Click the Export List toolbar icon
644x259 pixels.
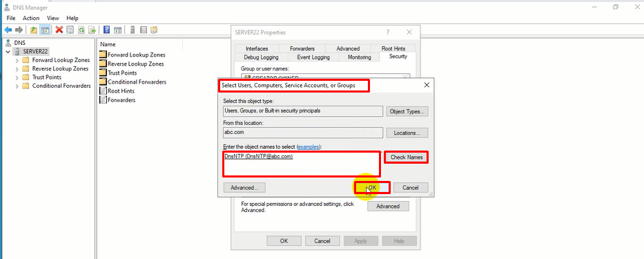[x=92, y=30]
